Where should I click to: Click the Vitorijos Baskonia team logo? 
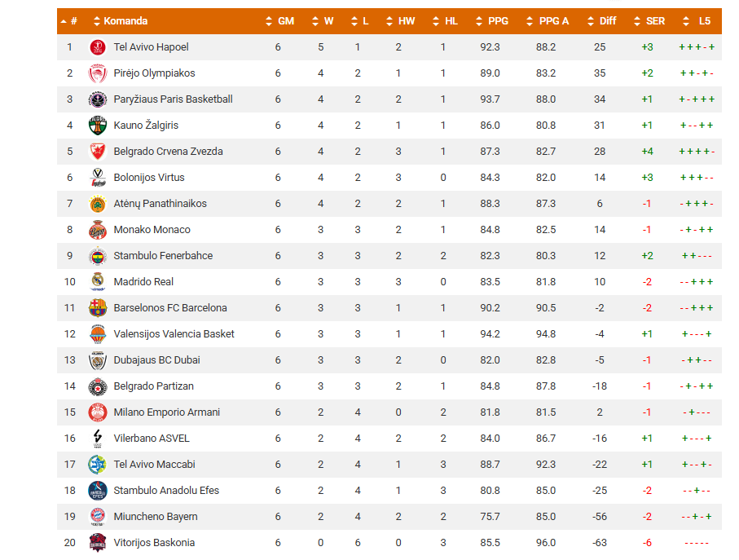[98, 543]
